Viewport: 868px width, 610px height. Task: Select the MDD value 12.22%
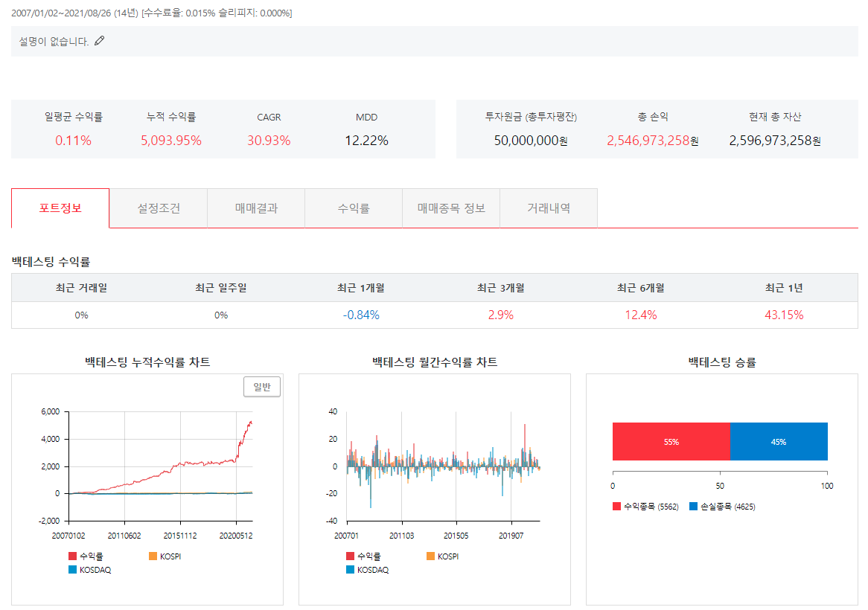point(366,141)
